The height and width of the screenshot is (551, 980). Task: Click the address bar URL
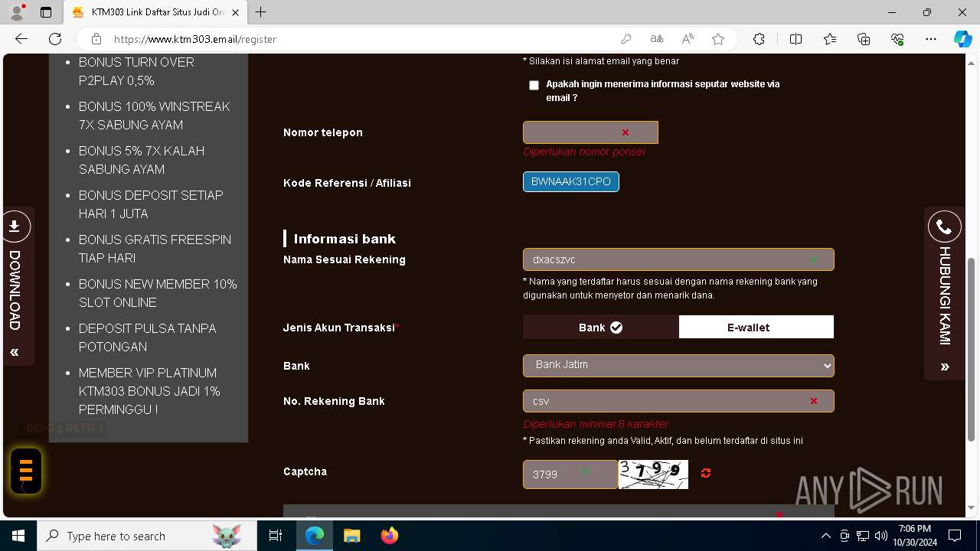tap(195, 39)
